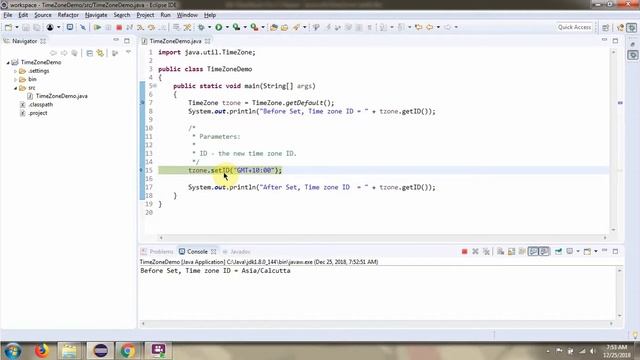
Task: Click the Windows Start button
Action: [13, 351]
